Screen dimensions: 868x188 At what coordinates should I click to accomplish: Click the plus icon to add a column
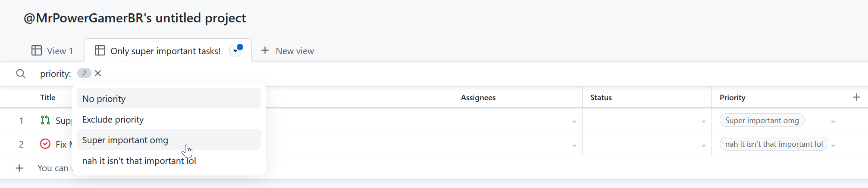point(856,97)
